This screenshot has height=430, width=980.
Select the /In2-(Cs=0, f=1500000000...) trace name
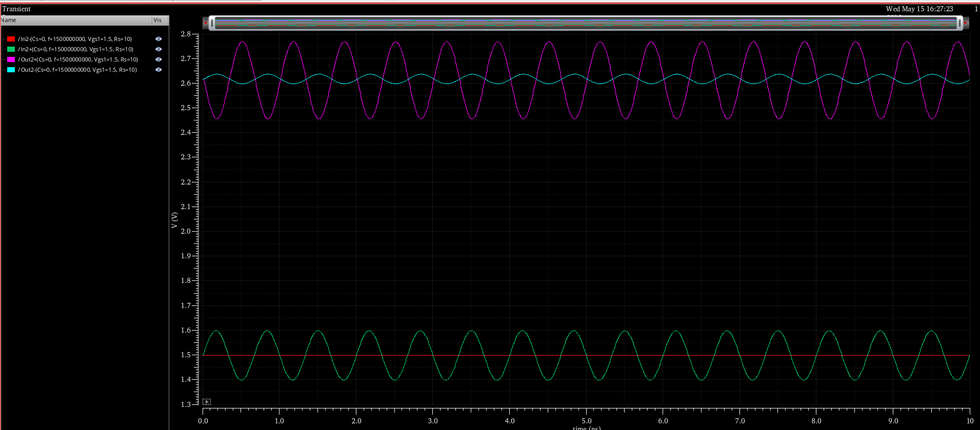click(x=75, y=39)
